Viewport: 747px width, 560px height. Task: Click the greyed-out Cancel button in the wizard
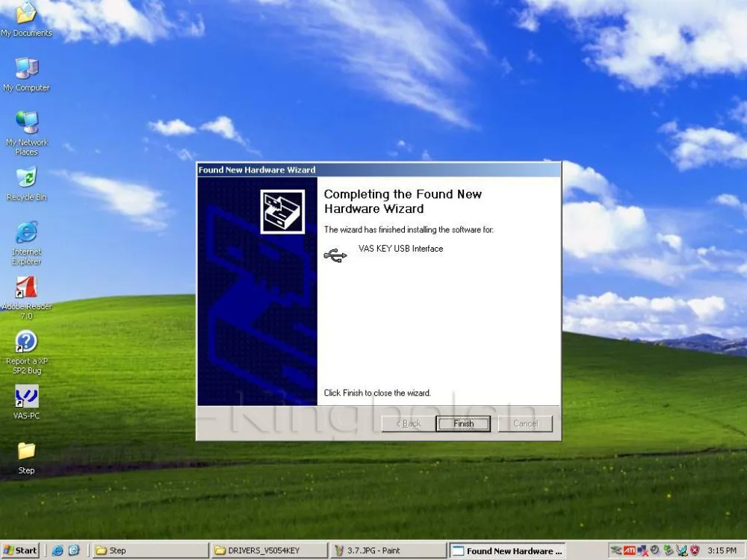point(525,423)
